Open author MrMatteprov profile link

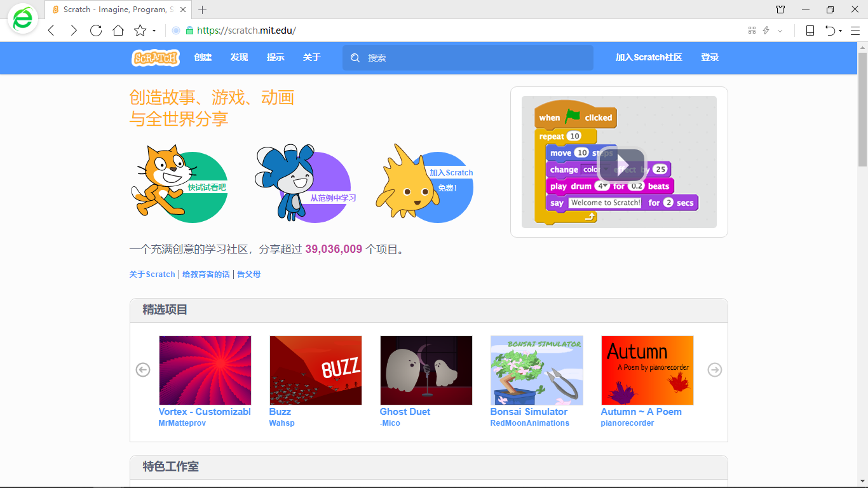182,423
